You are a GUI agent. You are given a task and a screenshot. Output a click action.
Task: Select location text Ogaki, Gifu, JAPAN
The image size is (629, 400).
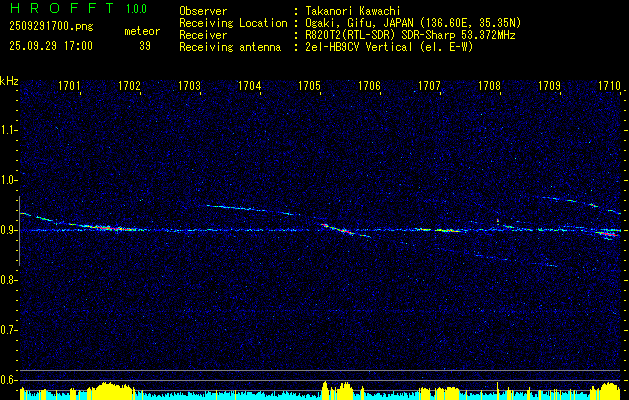(359, 23)
